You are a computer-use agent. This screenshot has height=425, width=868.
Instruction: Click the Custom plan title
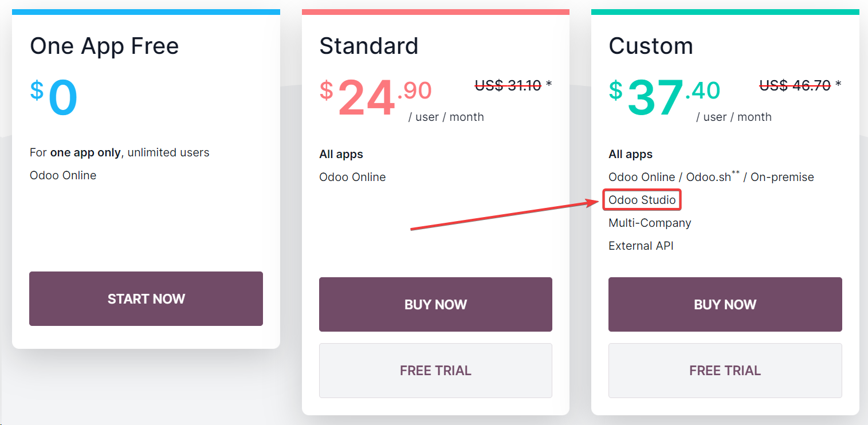pos(651,46)
